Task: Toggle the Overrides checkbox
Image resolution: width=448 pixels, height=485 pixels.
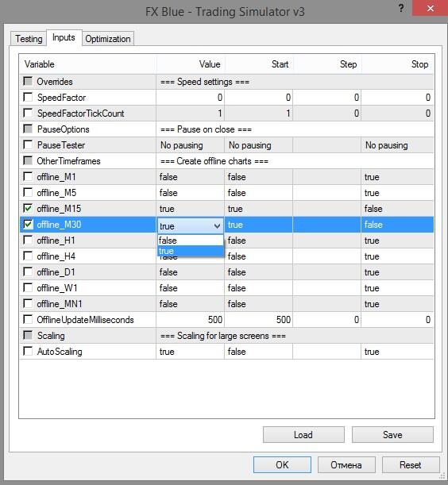Action: 28,81
